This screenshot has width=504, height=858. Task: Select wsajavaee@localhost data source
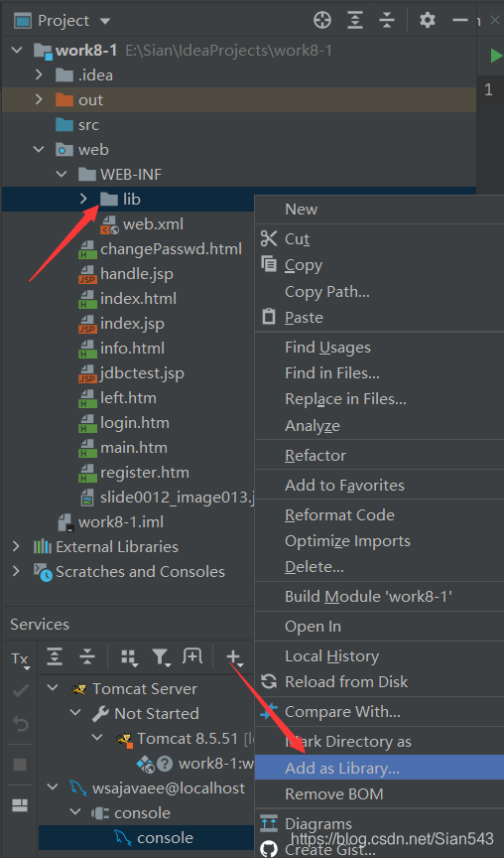click(169, 787)
